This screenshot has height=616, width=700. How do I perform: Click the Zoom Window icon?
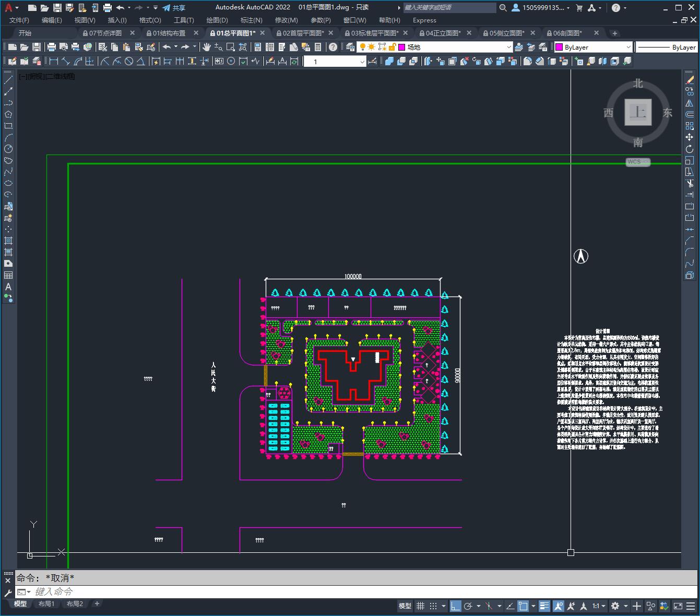click(x=230, y=47)
